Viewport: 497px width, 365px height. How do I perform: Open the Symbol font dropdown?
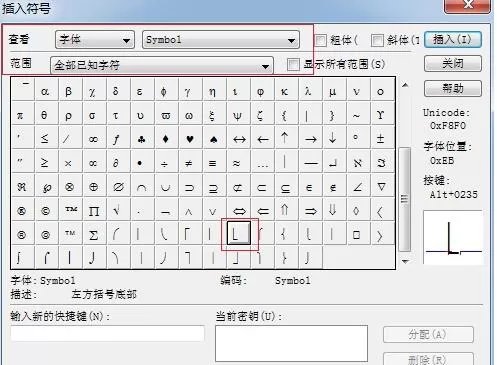pos(221,40)
